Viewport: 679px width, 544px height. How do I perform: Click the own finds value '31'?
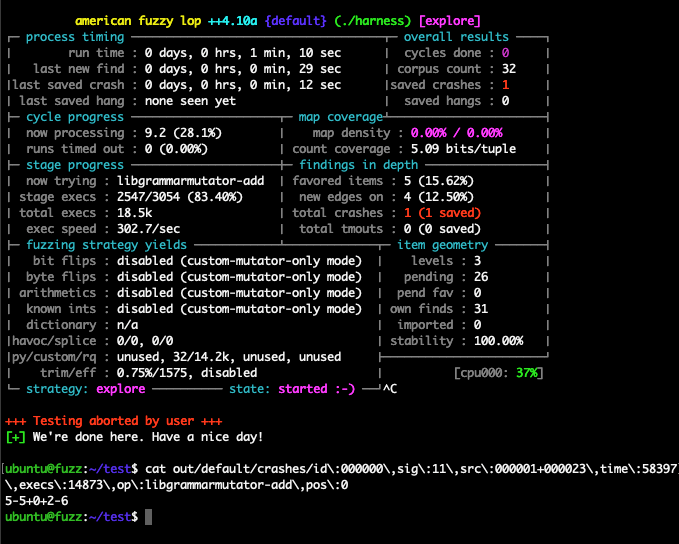coord(481,309)
